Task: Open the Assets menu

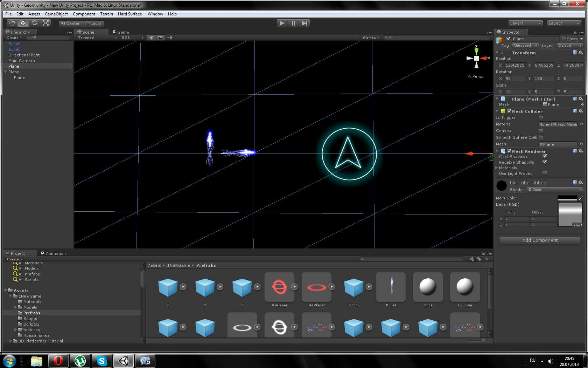Action: pyautogui.click(x=34, y=14)
